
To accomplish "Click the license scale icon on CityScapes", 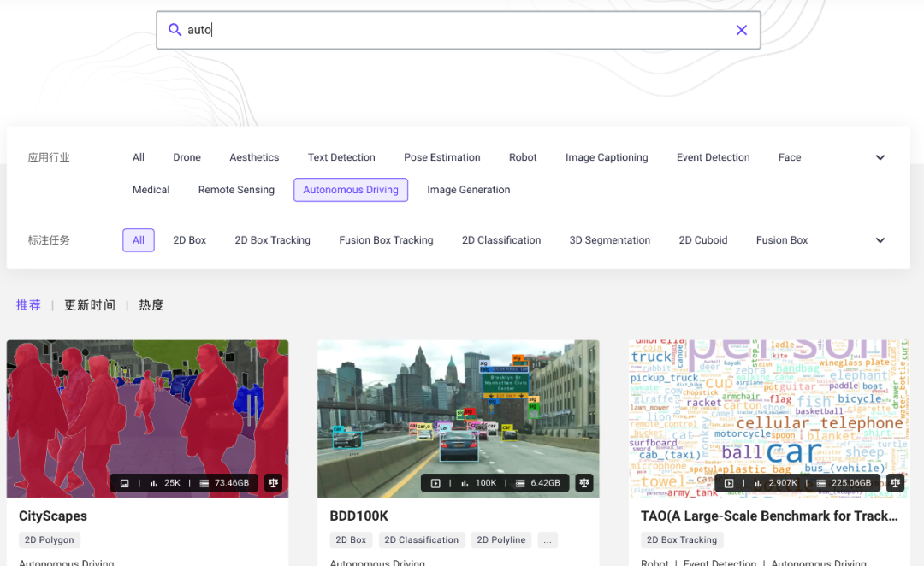I will tap(273, 483).
